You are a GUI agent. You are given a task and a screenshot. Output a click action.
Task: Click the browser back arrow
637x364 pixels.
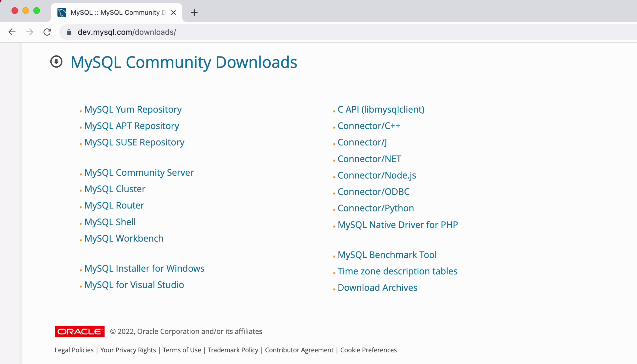[12, 32]
